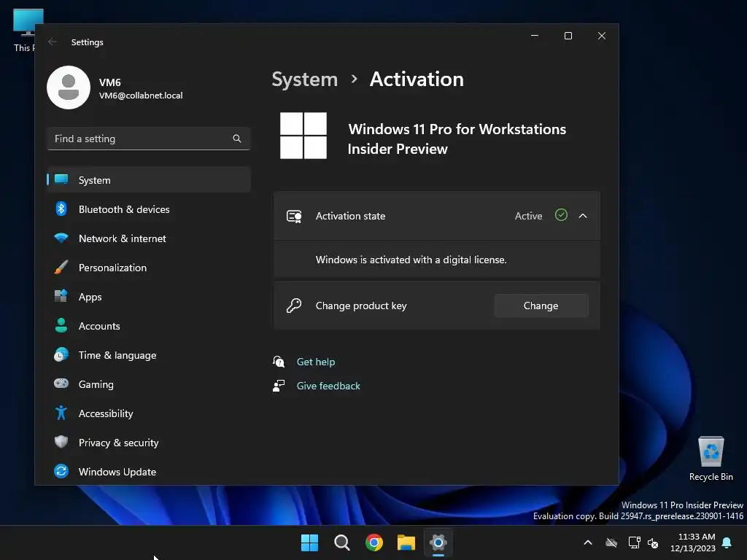Image resolution: width=747 pixels, height=560 pixels.
Task: Select Privacy & security label in the sidebar
Action: (119, 443)
